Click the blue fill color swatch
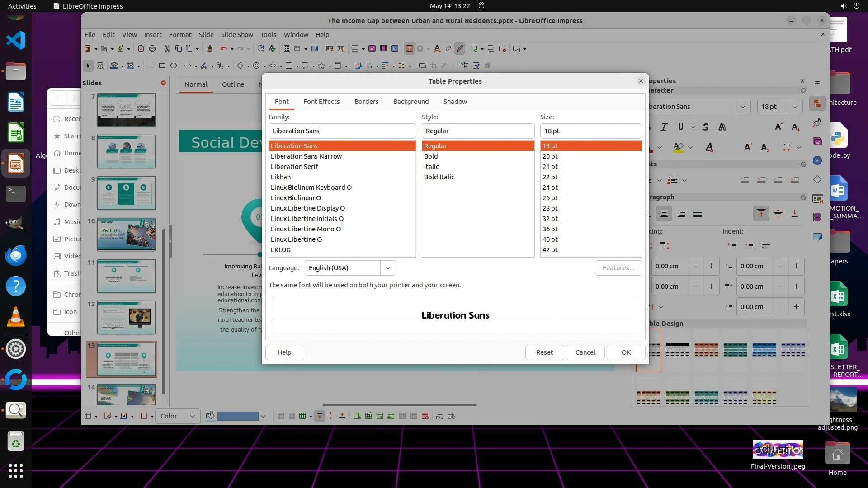 pyautogui.click(x=237, y=416)
